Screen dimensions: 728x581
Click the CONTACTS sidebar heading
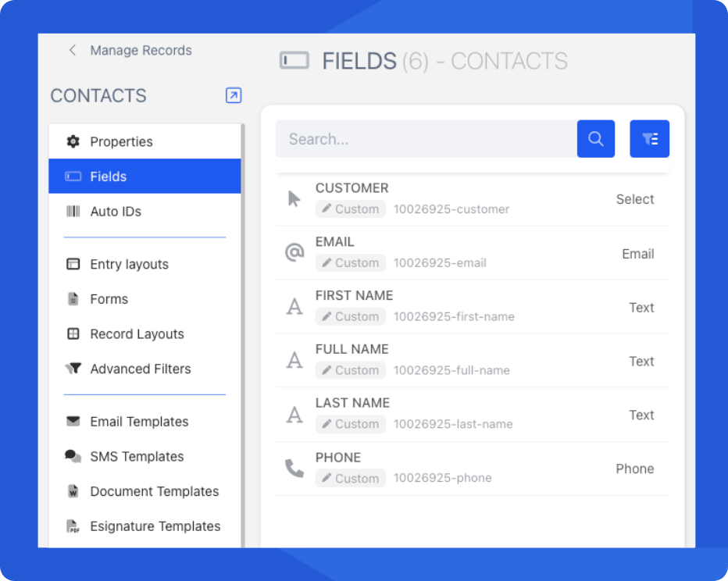(x=98, y=95)
